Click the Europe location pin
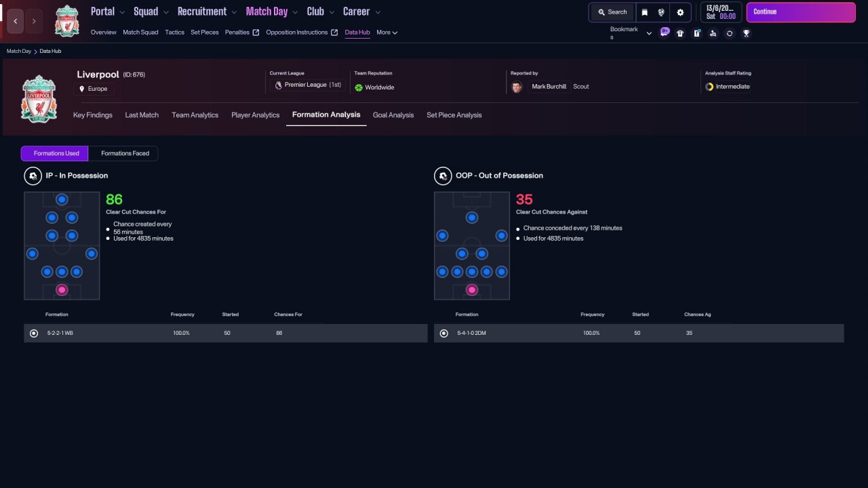This screenshot has width=868, height=488. [x=82, y=89]
